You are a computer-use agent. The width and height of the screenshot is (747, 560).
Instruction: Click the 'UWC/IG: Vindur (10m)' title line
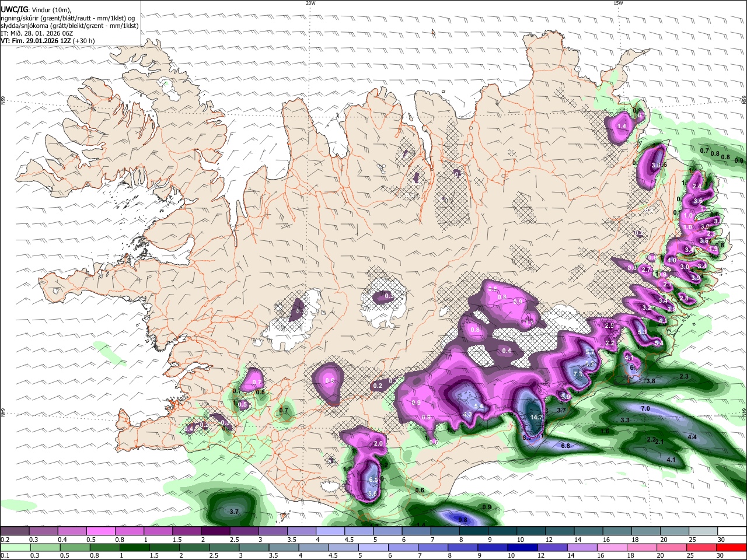tap(36, 10)
